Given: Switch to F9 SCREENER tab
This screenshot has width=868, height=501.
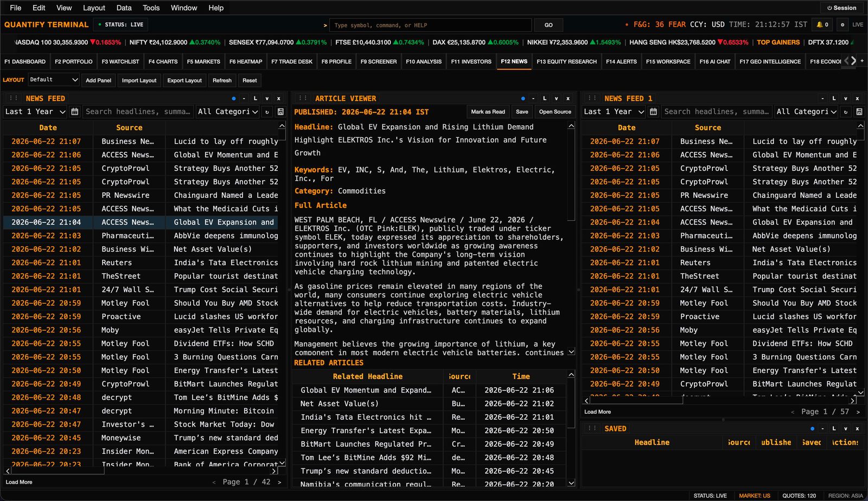Looking at the screenshot, I should tap(379, 61).
